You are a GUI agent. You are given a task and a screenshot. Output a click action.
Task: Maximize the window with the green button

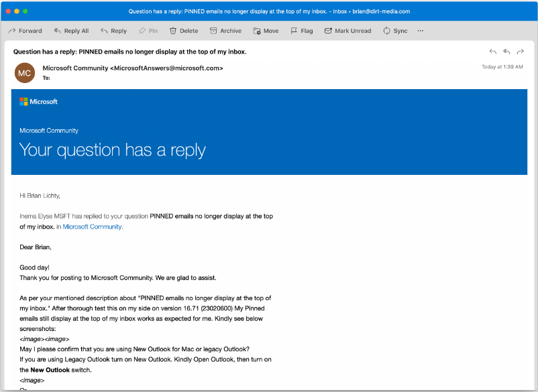click(25, 11)
